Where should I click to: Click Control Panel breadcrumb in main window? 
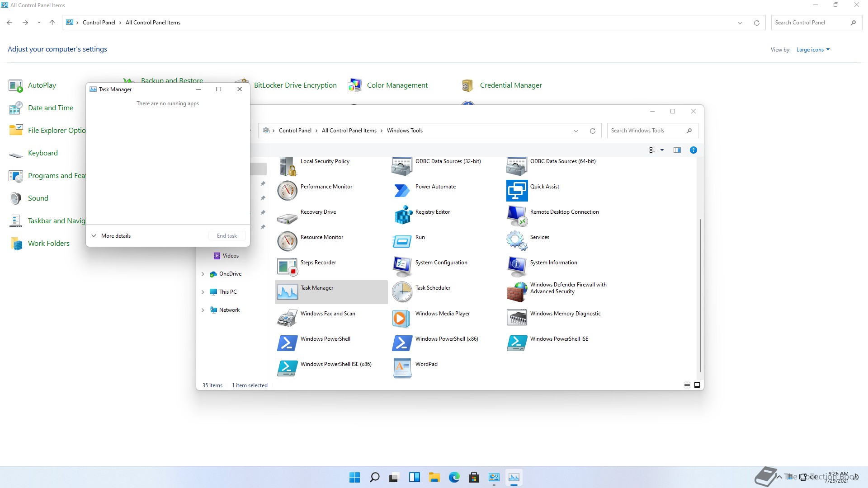point(99,23)
